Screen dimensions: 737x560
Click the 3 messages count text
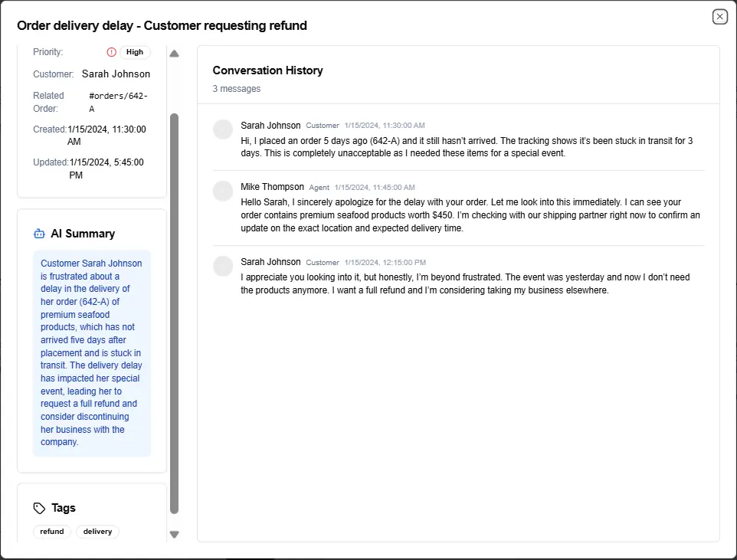236,89
